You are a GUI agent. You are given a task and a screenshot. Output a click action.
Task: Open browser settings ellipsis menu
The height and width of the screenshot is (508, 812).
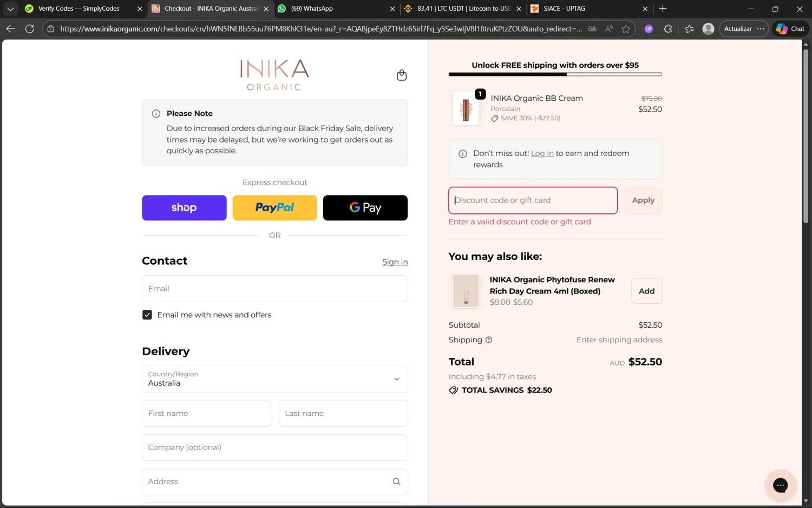[761, 29]
